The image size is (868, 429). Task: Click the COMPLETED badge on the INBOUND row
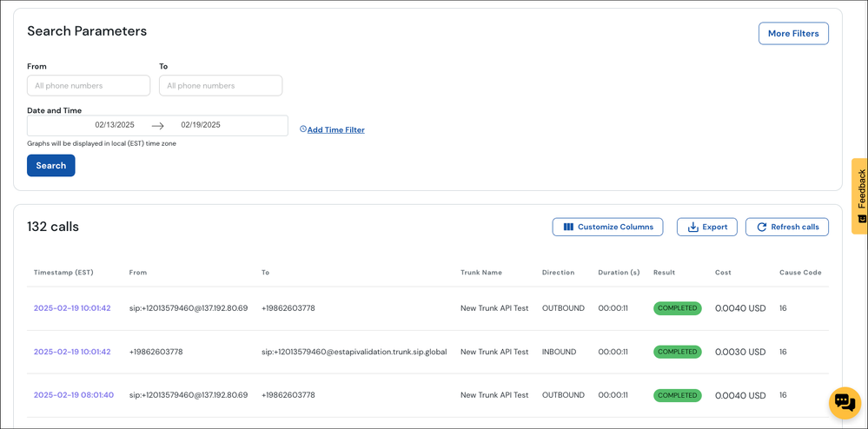point(677,352)
